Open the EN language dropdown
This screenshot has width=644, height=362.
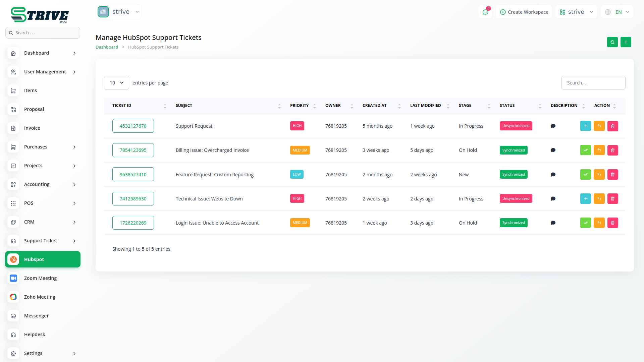pyautogui.click(x=618, y=12)
